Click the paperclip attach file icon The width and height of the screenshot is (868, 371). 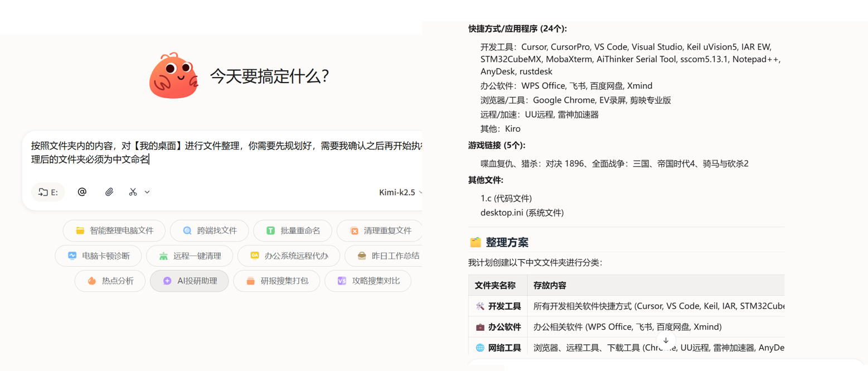109,192
